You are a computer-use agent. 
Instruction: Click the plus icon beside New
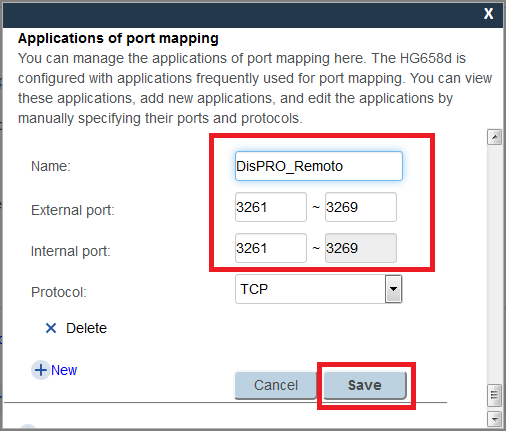click(41, 370)
